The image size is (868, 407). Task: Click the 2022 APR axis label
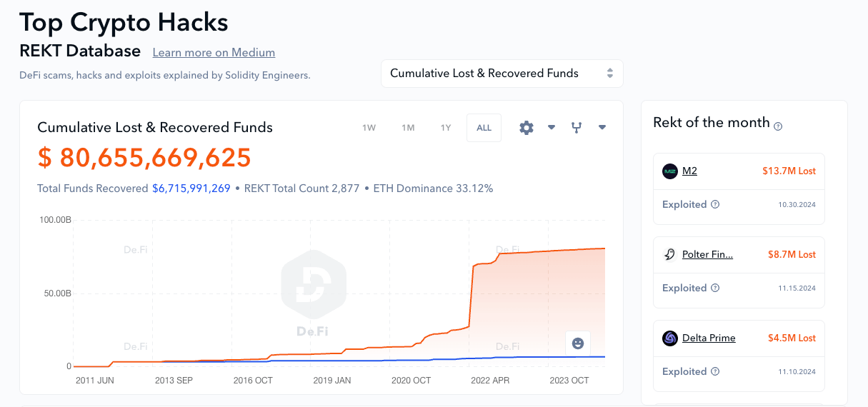coord(490,381)
